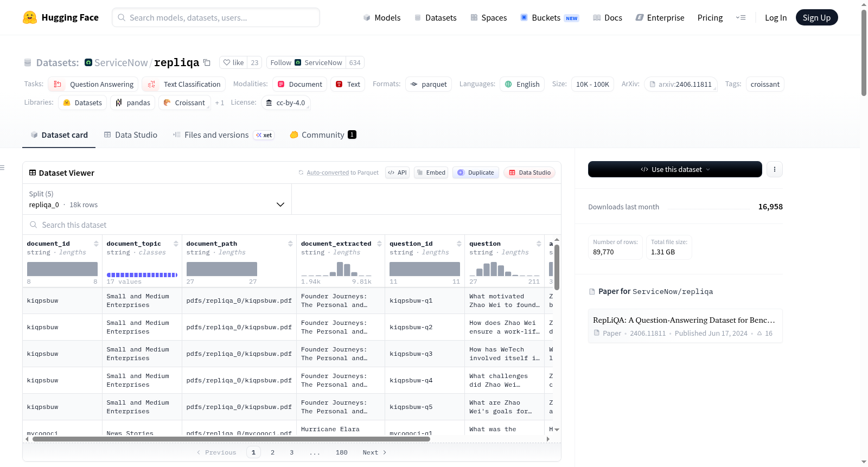The height and width of the screenshot is (467, 868).
Task: Click the Embed button
Action: (x=431, y=172)
